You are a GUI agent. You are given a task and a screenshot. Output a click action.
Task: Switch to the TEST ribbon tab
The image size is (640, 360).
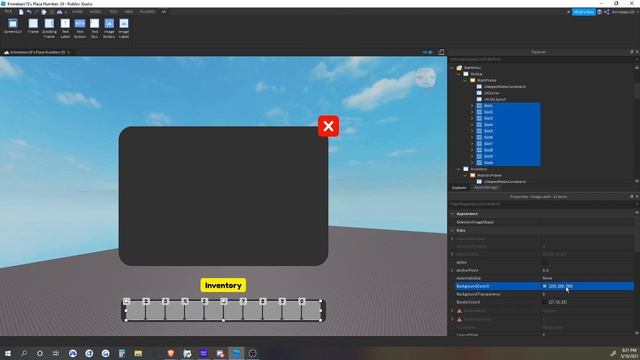113,12
